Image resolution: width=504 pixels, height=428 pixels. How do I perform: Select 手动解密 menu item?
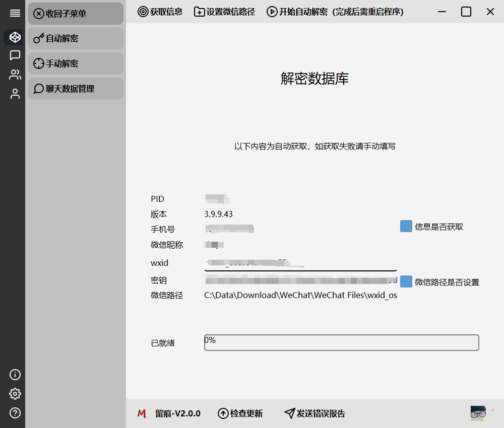click(x=76, y=63)
